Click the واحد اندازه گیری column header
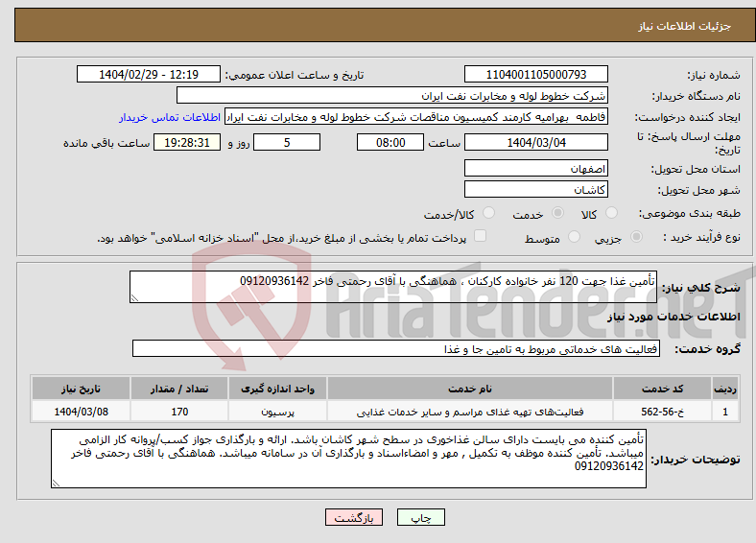The image size is (756, 543). 277,389
